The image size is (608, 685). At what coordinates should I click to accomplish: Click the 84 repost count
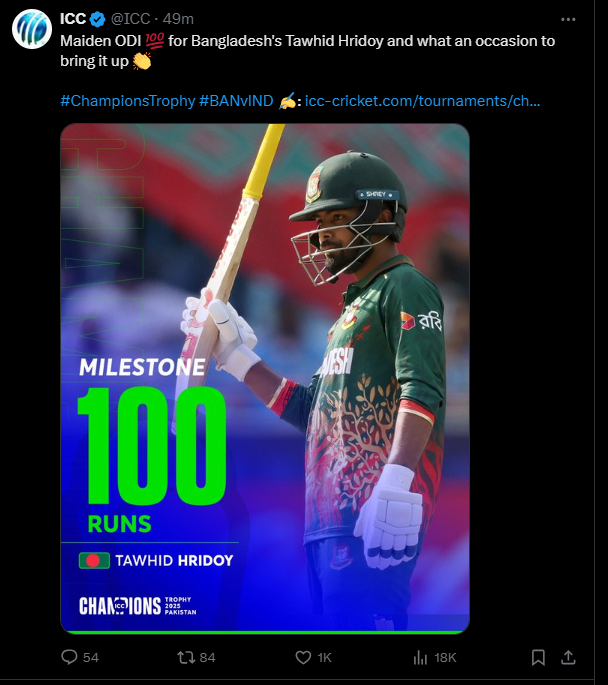pyautogui.click(x=207, y=657)
